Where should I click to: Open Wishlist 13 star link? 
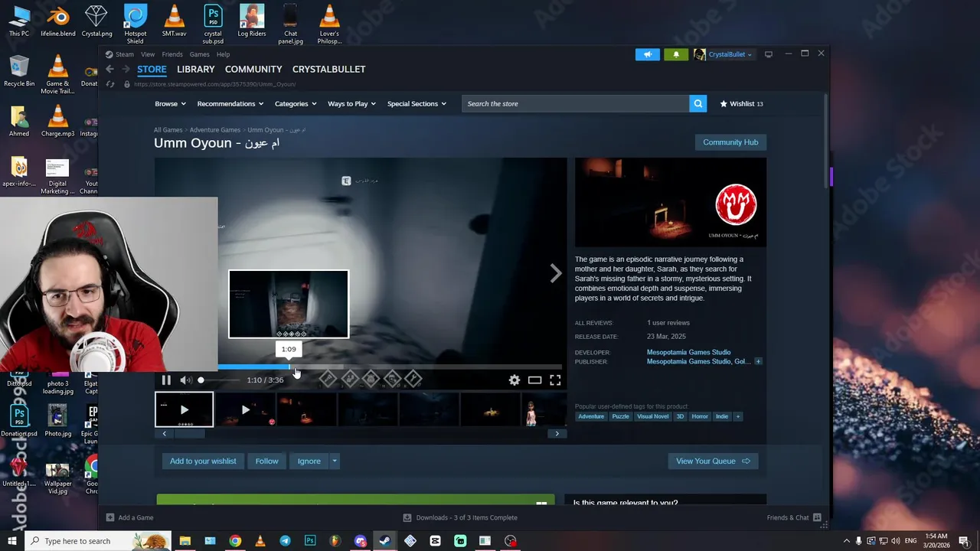click(x=741, y=103)
